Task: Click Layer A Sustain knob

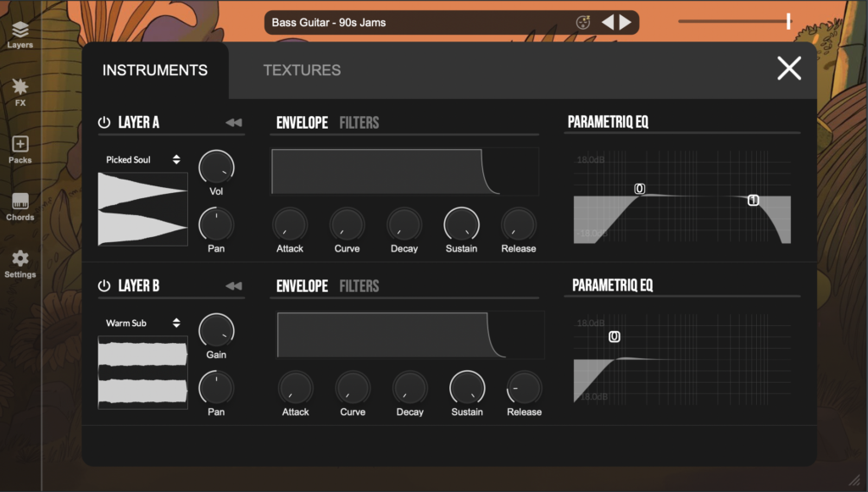Action: (x=461, y=224)
